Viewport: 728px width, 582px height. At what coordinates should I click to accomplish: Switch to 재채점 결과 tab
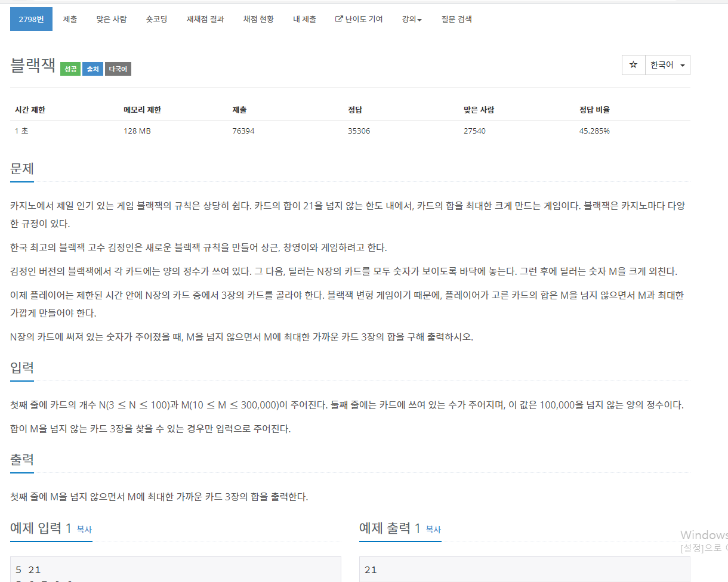click(x=205, y=19)
